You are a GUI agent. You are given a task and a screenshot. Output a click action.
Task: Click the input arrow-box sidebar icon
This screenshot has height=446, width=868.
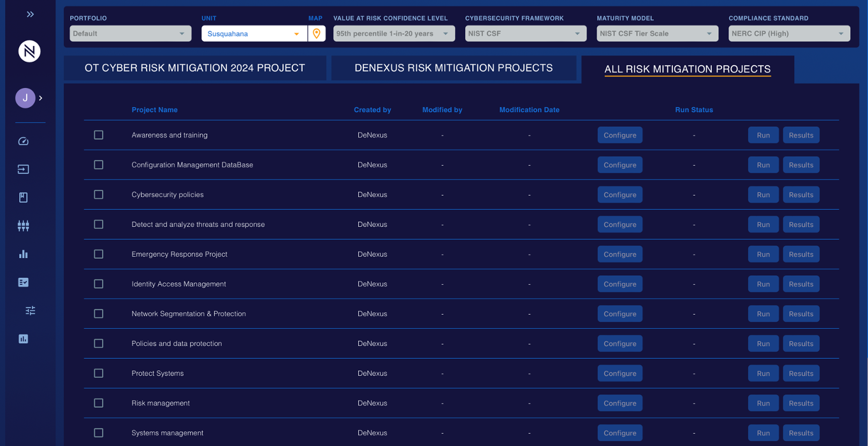pos(24,169)
